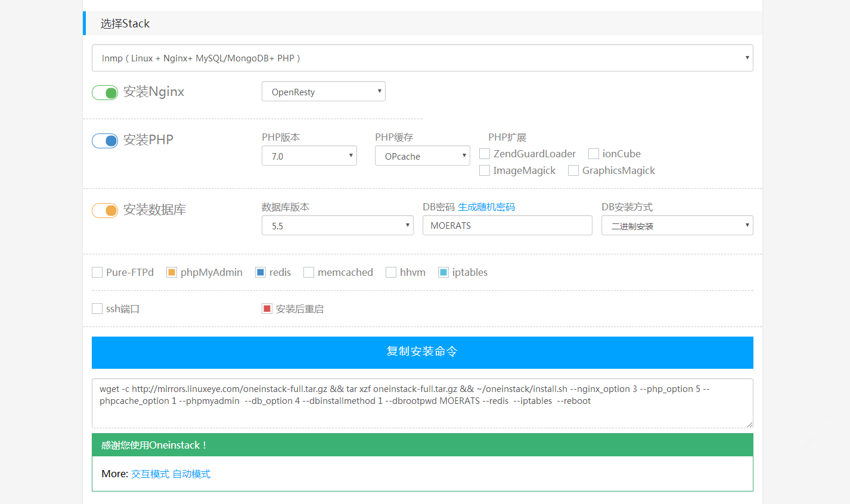The width and height of the screenshot is (850, 504).
Task: Check the ZendGuardLoader extension
Action: tap(485, 154)
